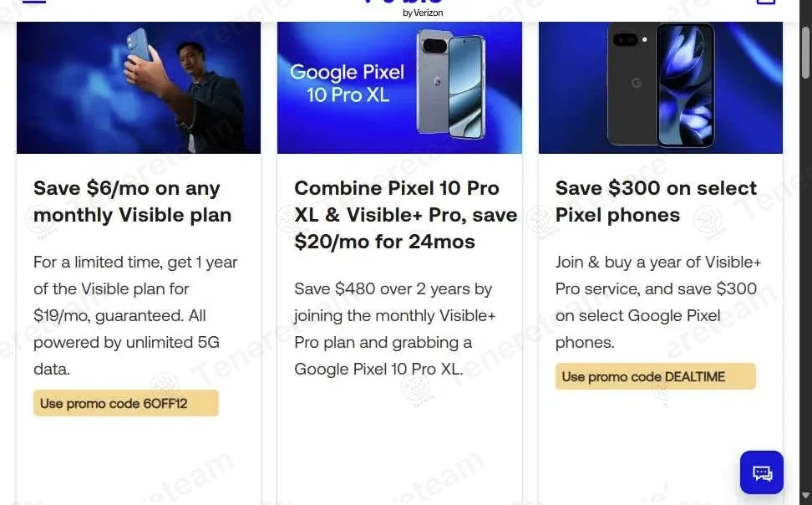The width and height of the screenshot is (812, 505).
Task: Grab the vertical scrollbar thumb
Action: click(804, 52)
